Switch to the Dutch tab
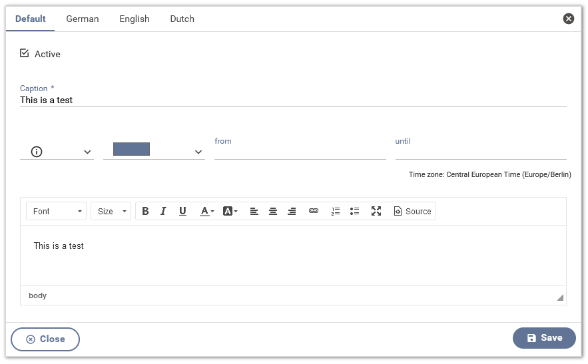This screenshot has height=364, width=588. coord(182,19)
